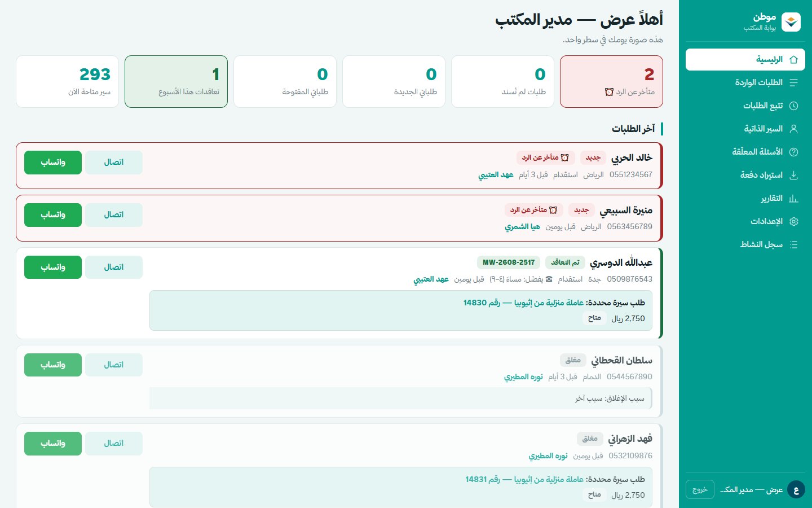Click the alarm icon in منيرة السبيعي's row
This screenshot has width=812, height=508.
[553, 210]
